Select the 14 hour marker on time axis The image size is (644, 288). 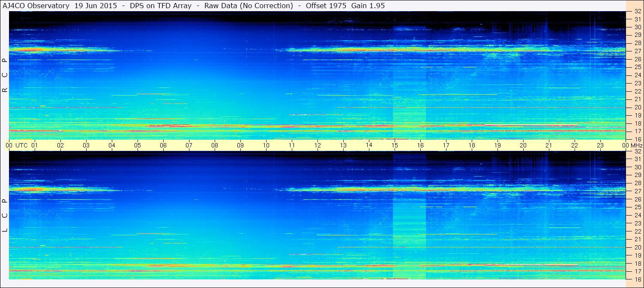(369, 145)
